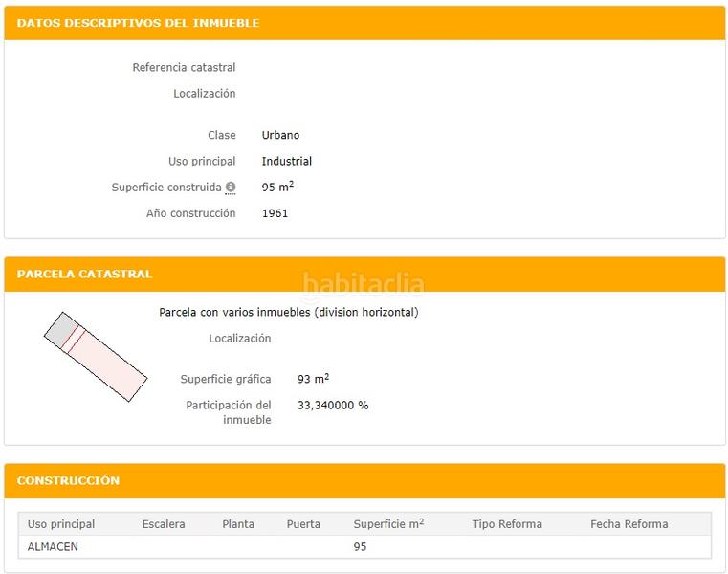Viewport: 728px width, 574px height.
Task: Sort by the Superficie m² column header
Action: pos(388,524)
